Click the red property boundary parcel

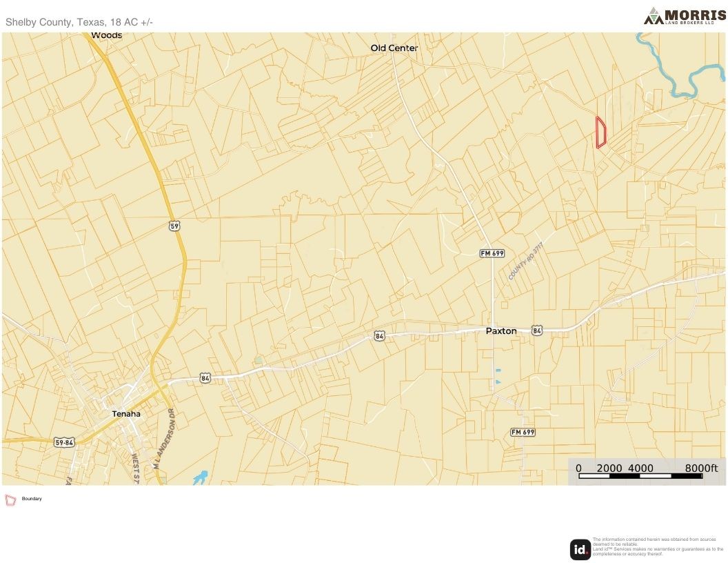(x=600, y=132)
